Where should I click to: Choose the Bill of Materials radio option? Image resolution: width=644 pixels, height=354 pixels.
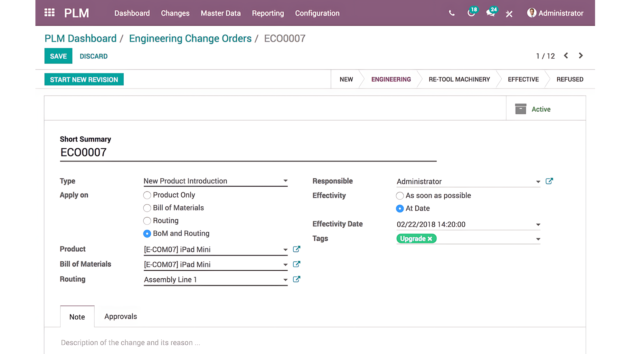pos(147,208)
